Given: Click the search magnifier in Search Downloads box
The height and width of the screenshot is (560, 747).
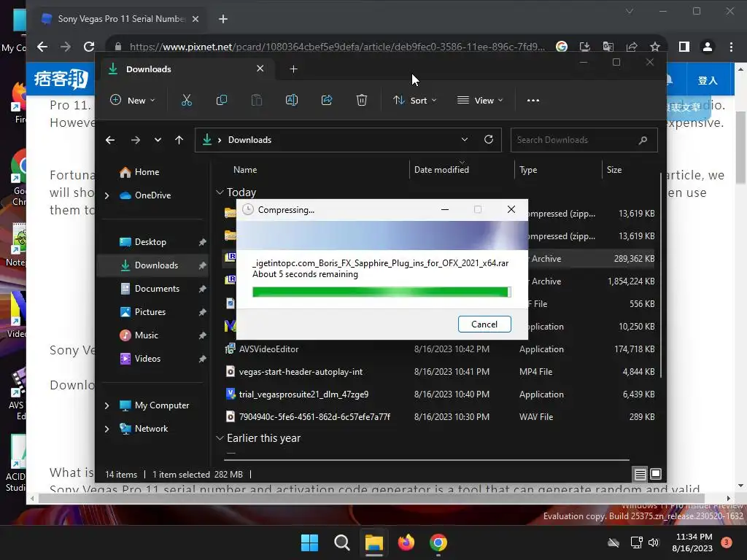Looking at the screenshot, I should point(643,140).
